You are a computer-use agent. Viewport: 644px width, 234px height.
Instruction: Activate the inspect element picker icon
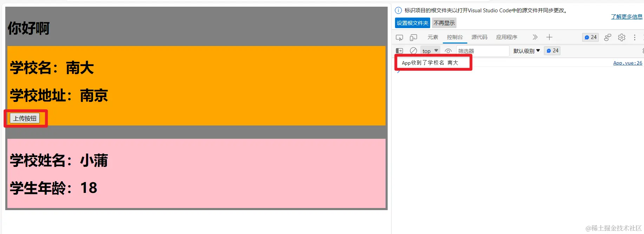point(399,37)
